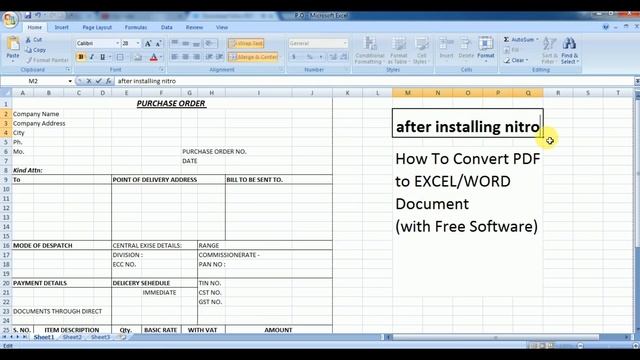
Task: Apply red font color A
Action: pyautogui.click(x=153, y=57)
